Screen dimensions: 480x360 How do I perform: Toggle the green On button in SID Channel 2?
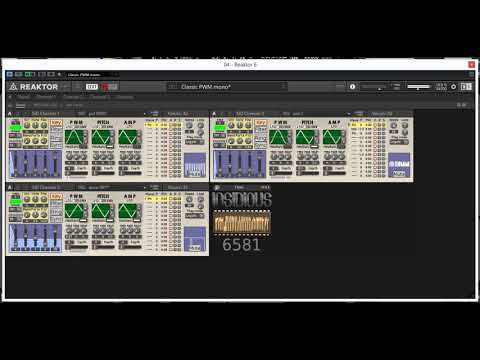pyautogui.click(x=220, y=128)
